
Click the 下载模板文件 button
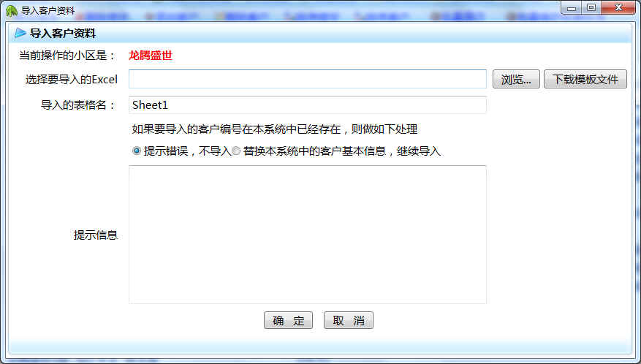click(x=585, y=79)
